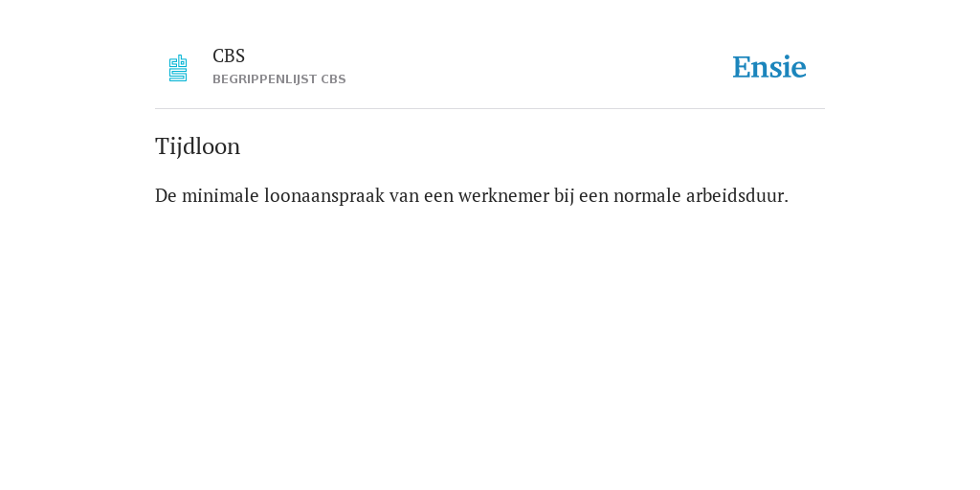980x490 pixels.
Task: Click the letter T starting Tijdloon
Action: pyautogui.click(x=161, y=146)
